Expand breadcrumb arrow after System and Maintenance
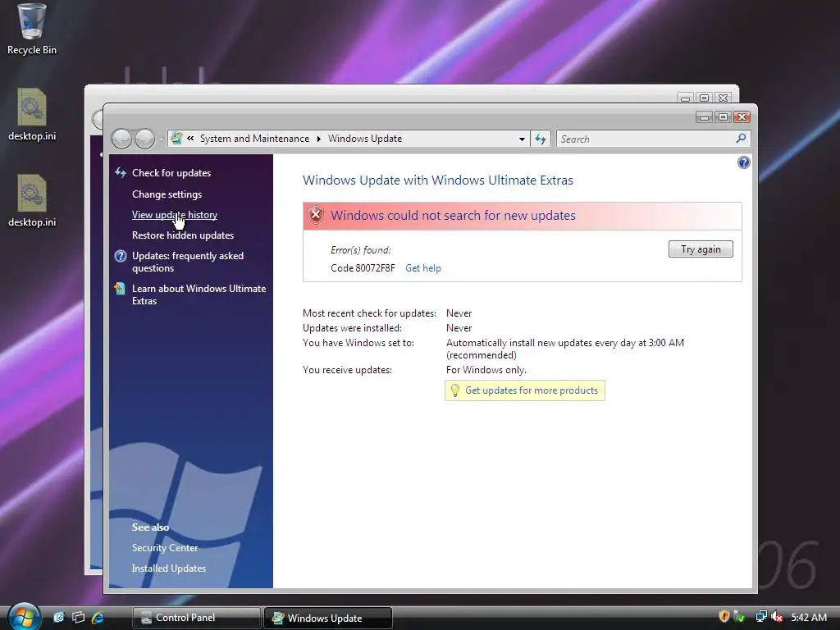This screenshot has width=840, height=630. (x=319, y=139)
